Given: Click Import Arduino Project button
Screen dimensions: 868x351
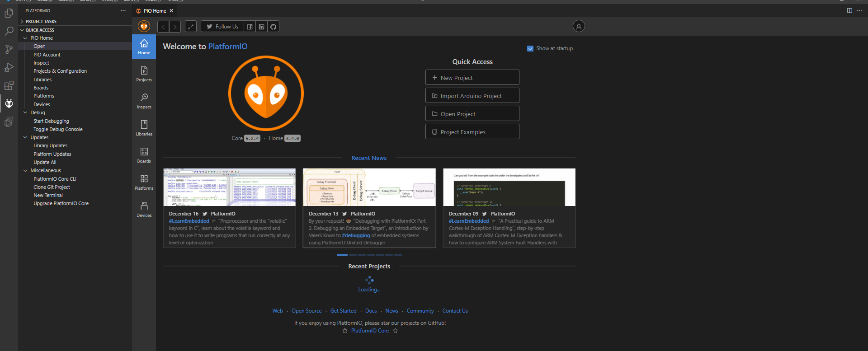Looking at the screenshot, I should pyautogui.click(x=472, y=95).
